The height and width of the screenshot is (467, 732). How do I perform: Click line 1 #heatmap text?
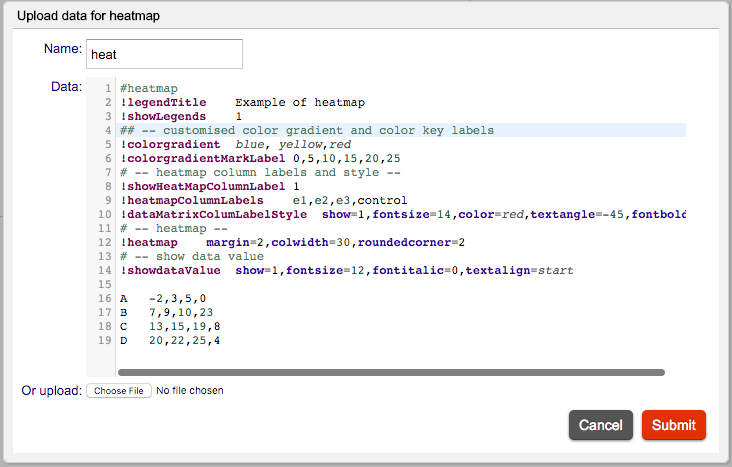(148, 88)
